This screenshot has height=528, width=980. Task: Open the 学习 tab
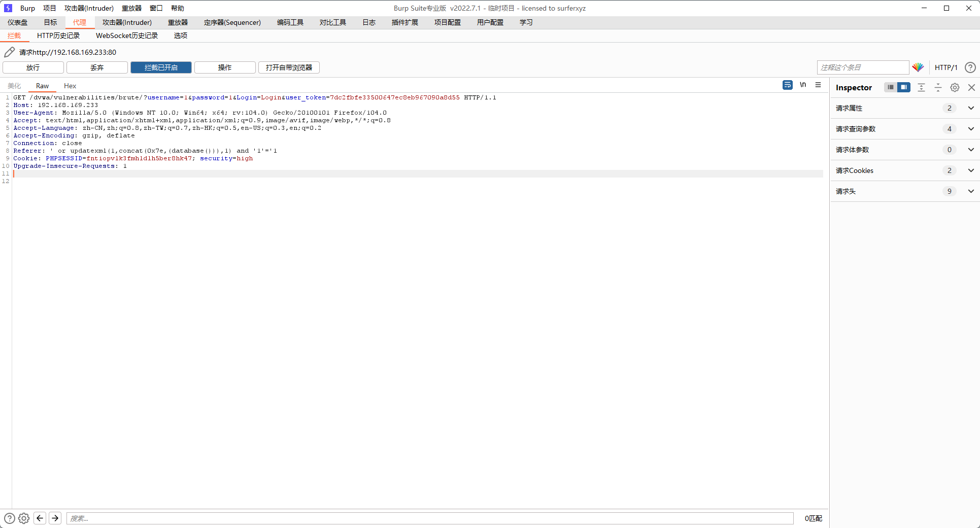(x=526, y=22)
